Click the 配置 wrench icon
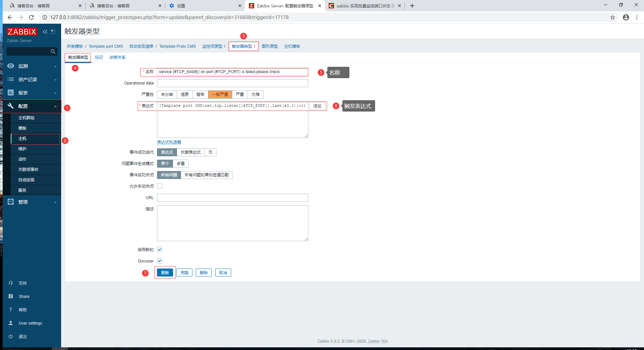The image size is (644, 350). pos(11,106)
